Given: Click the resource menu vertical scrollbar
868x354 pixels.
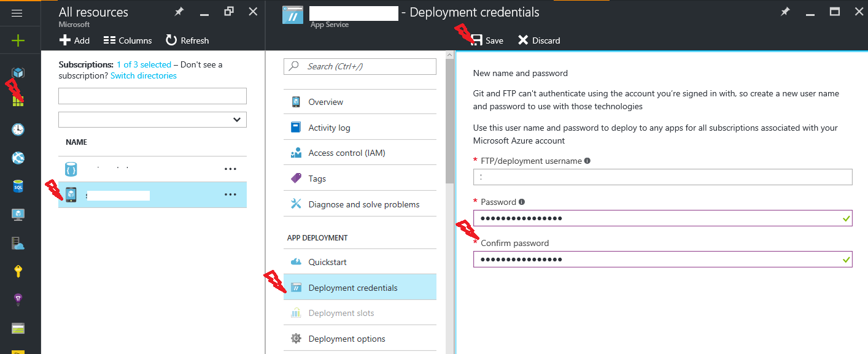Looking at the screenshot, I should coord(449,123).
